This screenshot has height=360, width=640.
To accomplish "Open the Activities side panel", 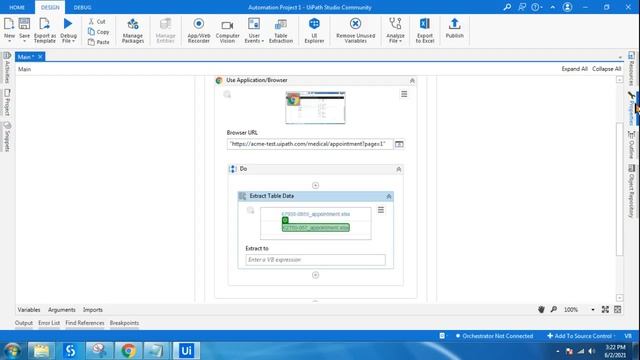I will pos(7,68).
